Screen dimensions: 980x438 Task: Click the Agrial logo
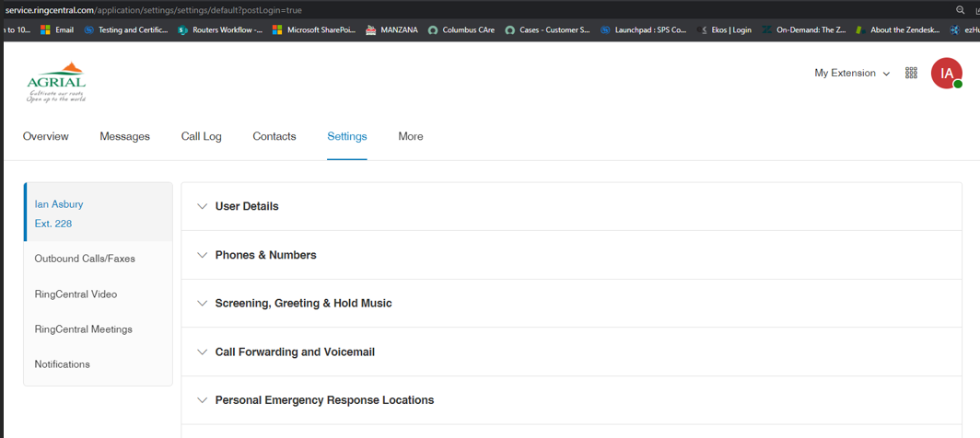[x=56, y=82]
